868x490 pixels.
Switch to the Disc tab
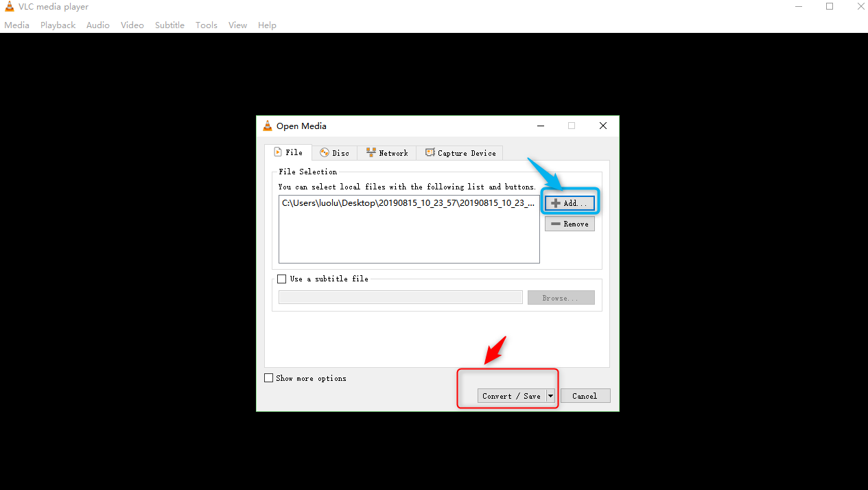(x=335, y=153)
